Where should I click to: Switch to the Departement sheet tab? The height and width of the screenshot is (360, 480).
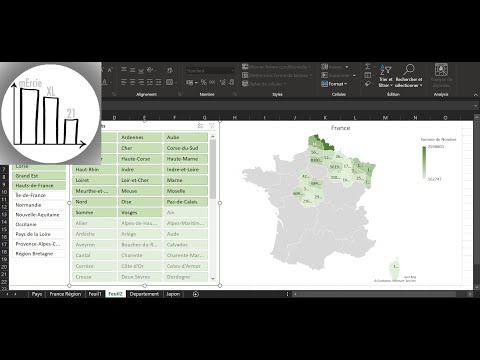pyautogui.click(x=144, y=294)
